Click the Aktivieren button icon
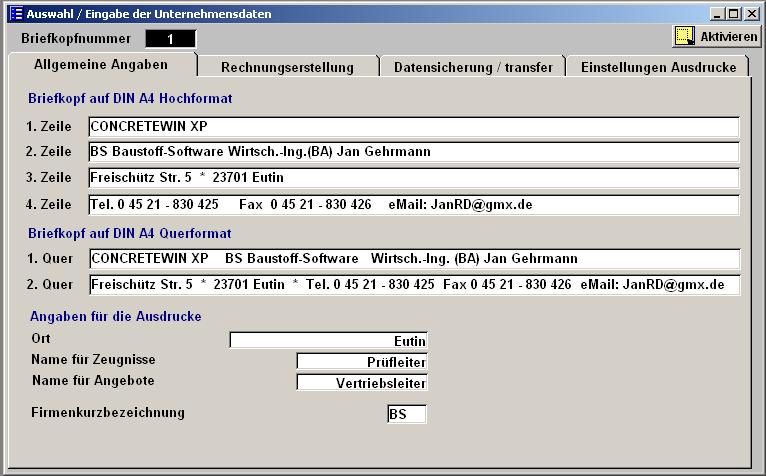The width and height of the screenshot is (766, 476). coord(685,36)
